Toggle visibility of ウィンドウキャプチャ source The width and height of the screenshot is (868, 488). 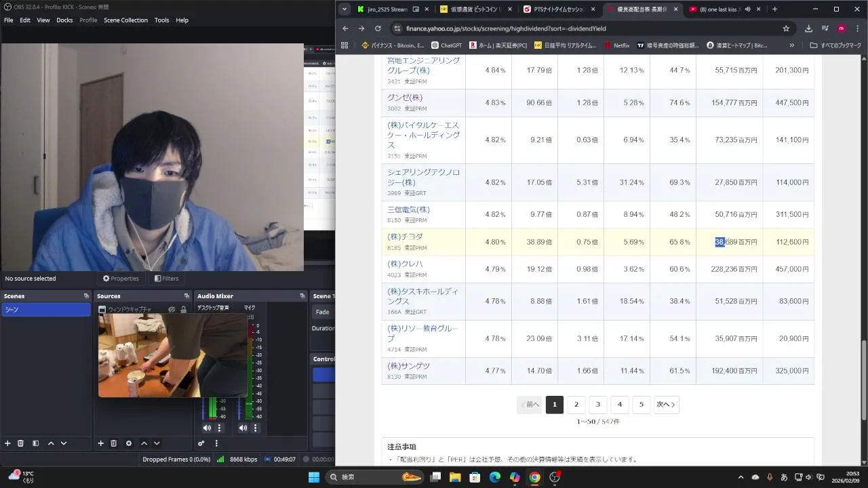click(x=172, y=310)
